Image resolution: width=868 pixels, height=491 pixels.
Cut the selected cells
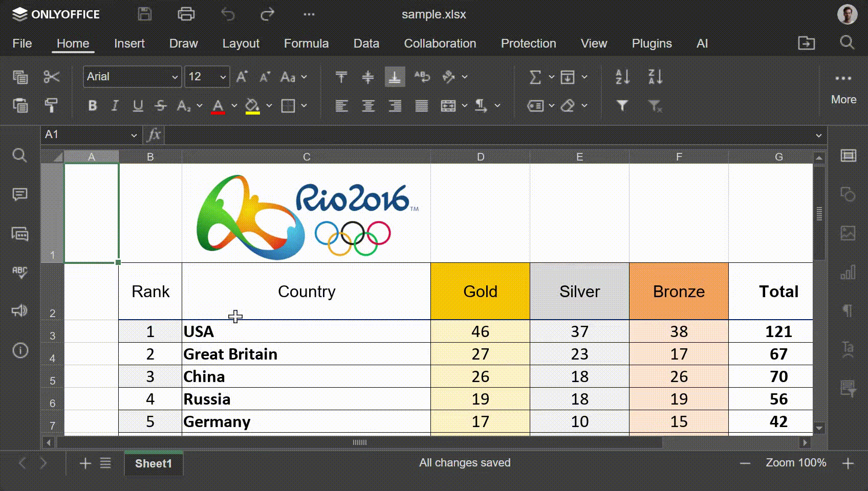pos(52,77)
